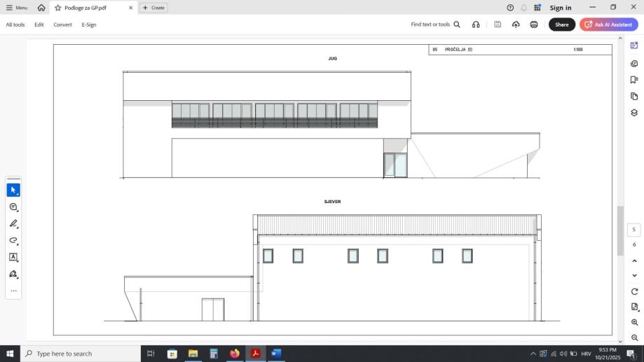Open Windows Start menu
Image resolution: width=644 pixels, height=362 pixels.
tap(10, 354)
